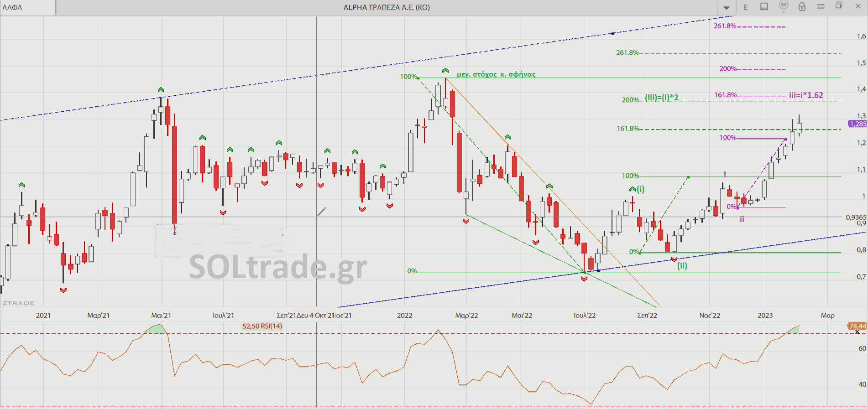This screenshot has height=409, width=868.
Task: Click the Νοε'22 date axis label
Action: [x=710, y=315]
